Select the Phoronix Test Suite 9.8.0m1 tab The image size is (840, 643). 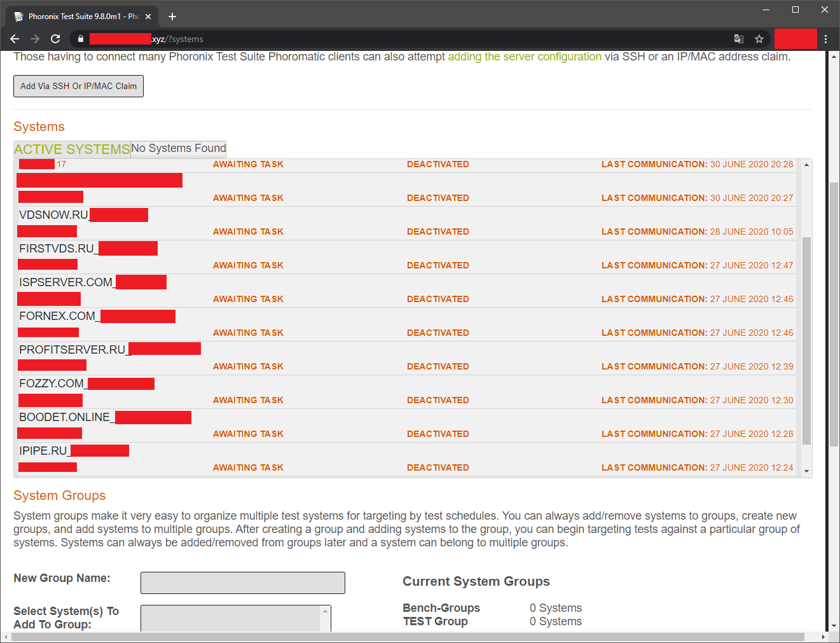[83, 17]
